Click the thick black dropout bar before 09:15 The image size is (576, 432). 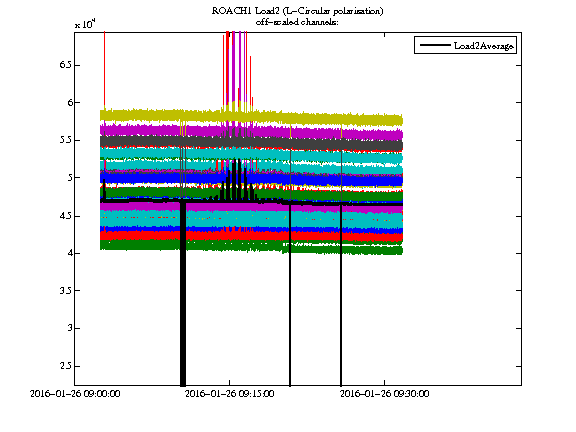[x=183, y=294]
